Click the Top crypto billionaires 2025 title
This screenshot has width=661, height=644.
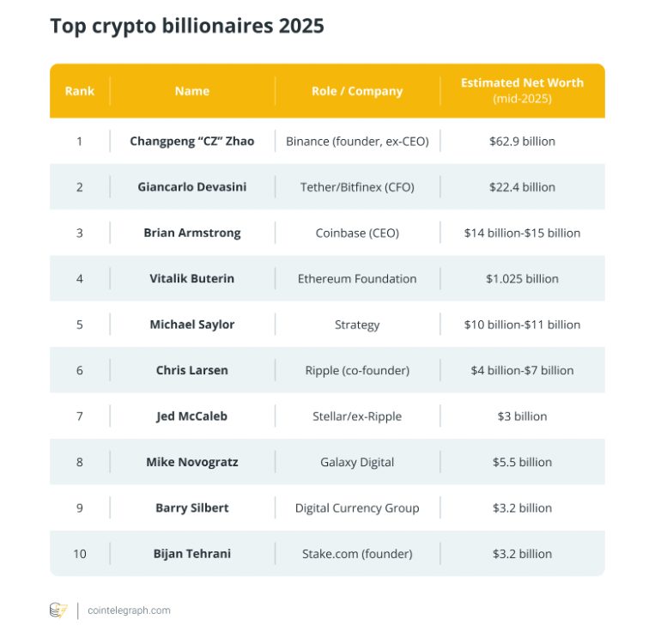click(x=187, y=27)
